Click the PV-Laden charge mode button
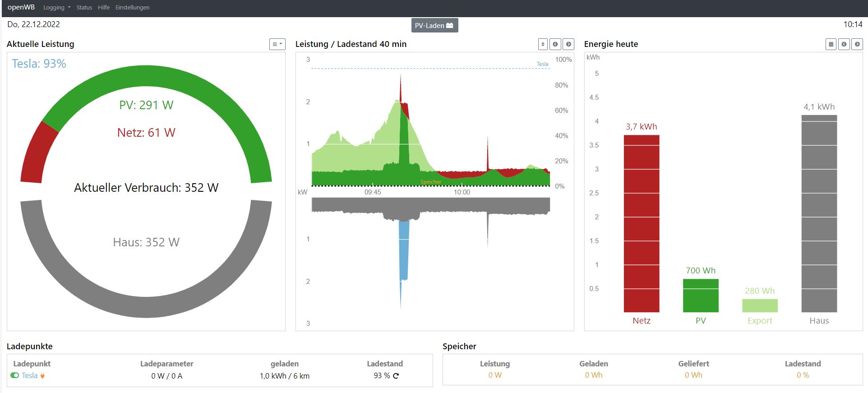The height and width of the screenshot is (393, 868). 434,26
